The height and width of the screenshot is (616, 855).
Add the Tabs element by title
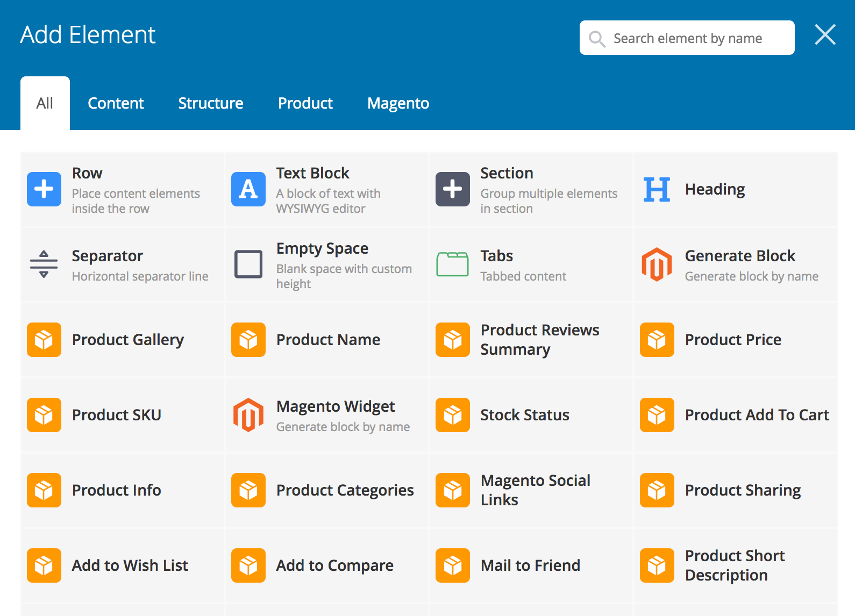497,256
